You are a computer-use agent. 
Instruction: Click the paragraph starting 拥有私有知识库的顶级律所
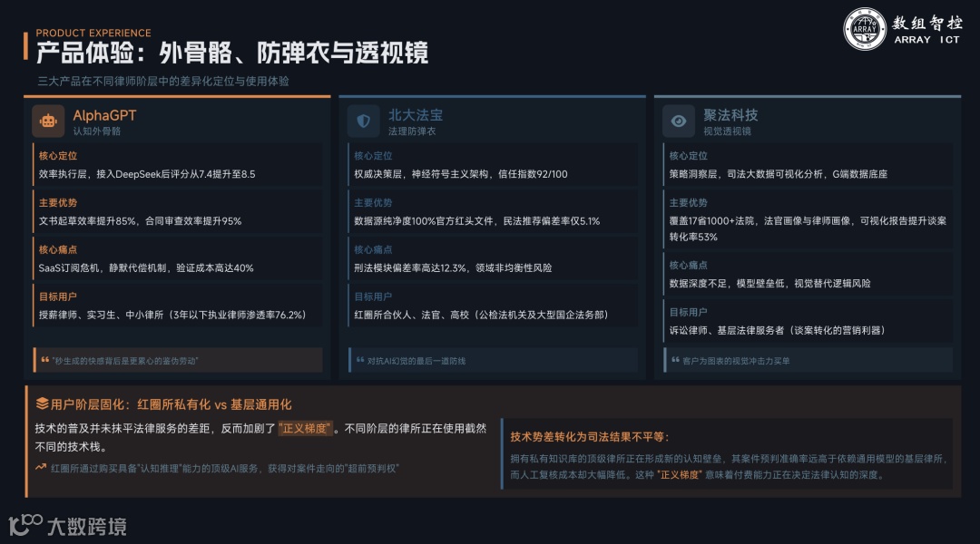click(729, 467)
